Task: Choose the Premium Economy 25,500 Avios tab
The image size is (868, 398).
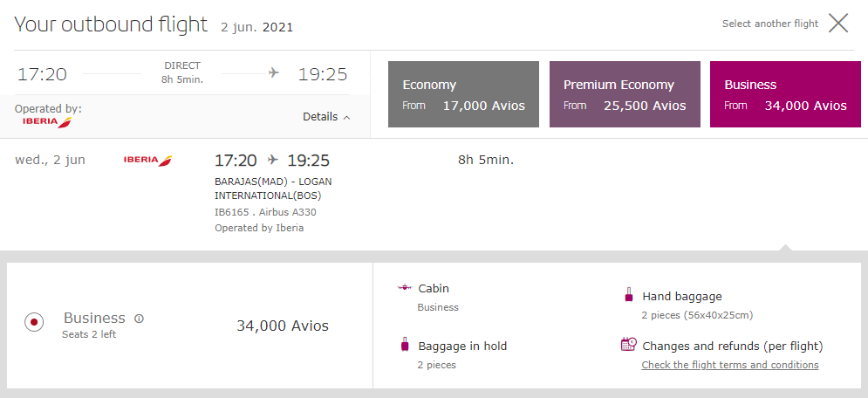Action: (x=625, y=94)
